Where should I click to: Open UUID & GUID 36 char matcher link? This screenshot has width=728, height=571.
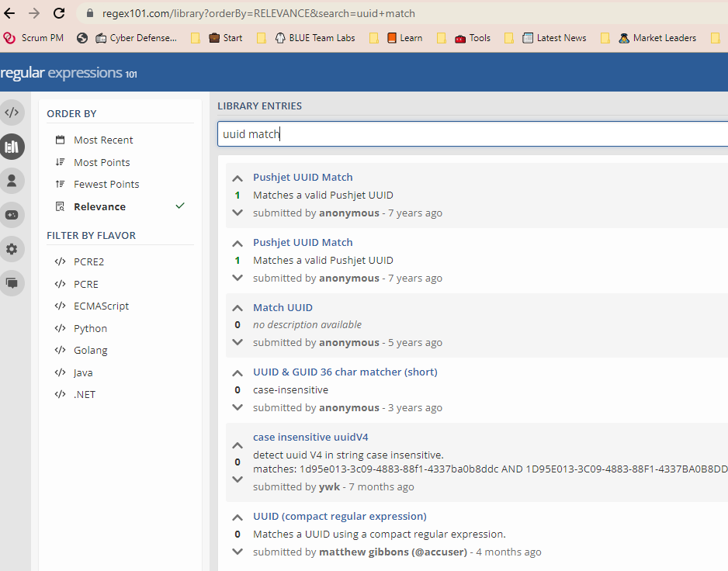click(x=345, y=372)
